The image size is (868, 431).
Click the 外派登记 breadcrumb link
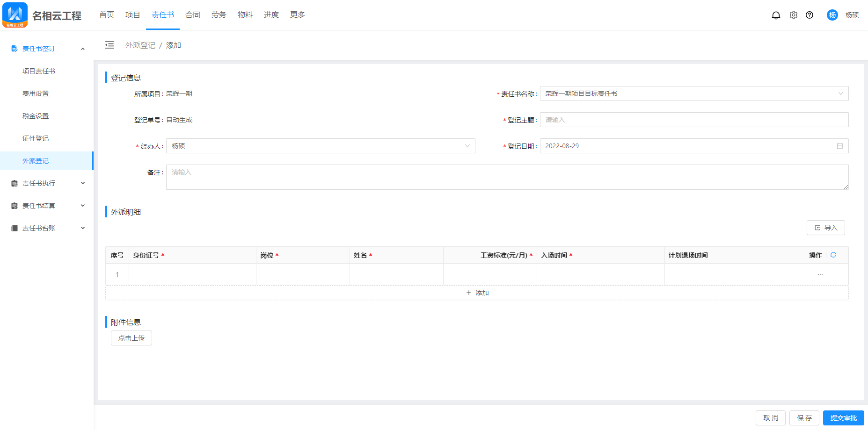140,45
